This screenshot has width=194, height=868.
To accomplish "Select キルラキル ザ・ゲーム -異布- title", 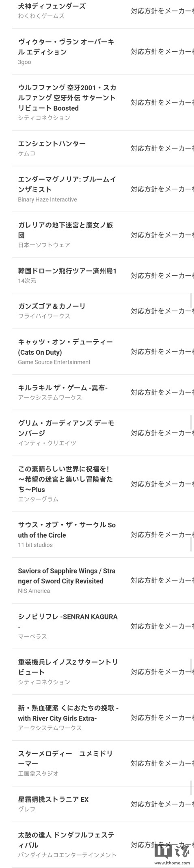I will click(x=63, y=388).
